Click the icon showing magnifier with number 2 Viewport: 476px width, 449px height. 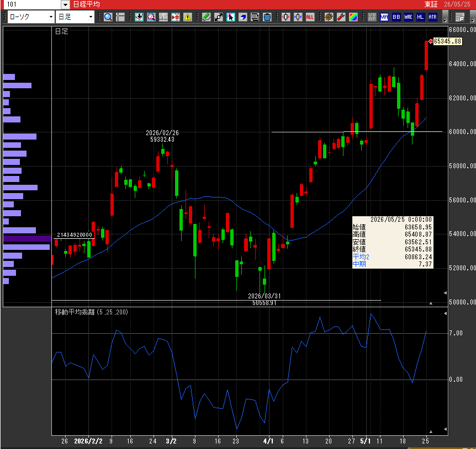click(151, 17)
